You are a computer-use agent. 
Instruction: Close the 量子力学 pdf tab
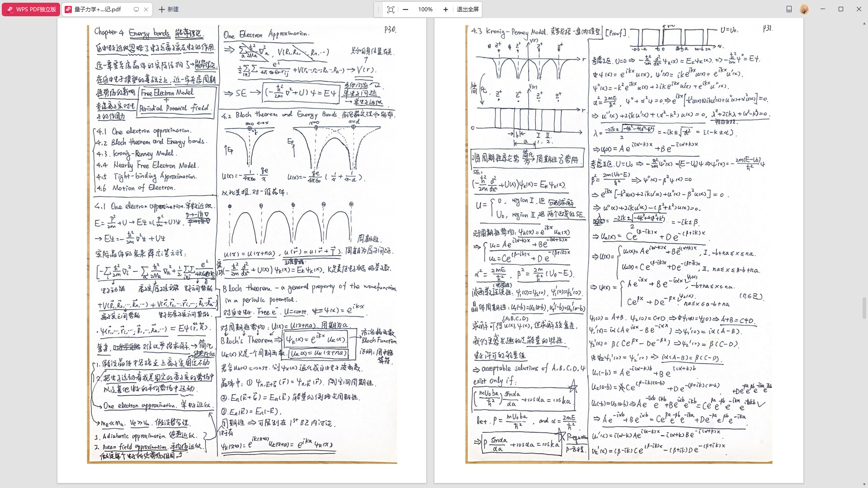146,9
